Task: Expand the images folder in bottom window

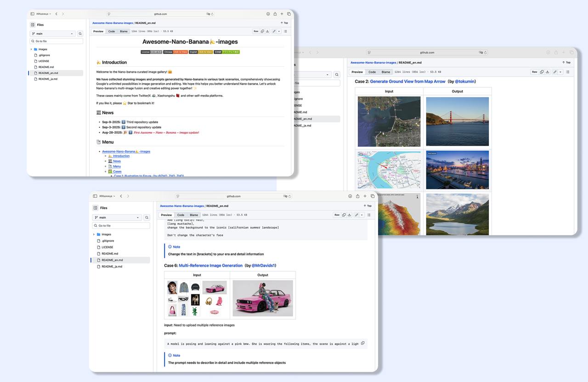Action: click(94, 234)
